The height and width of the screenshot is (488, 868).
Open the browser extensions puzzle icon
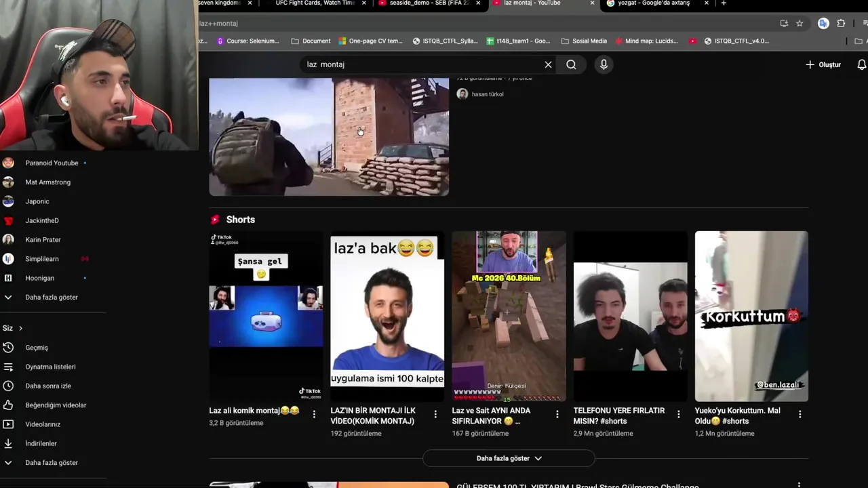(841, 23)
